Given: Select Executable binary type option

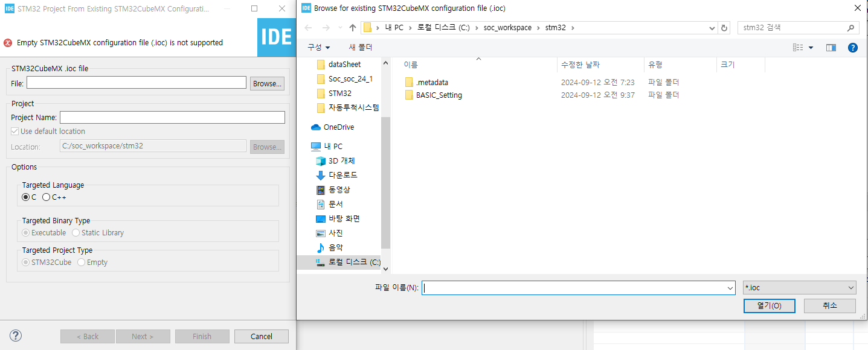Looking at the screenshot, I should click(x=26, y=233).
